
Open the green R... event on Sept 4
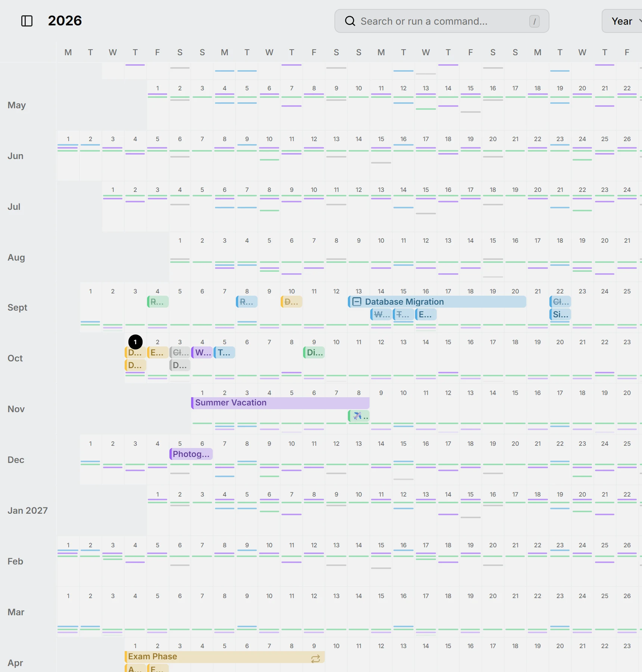click(158, 302)
